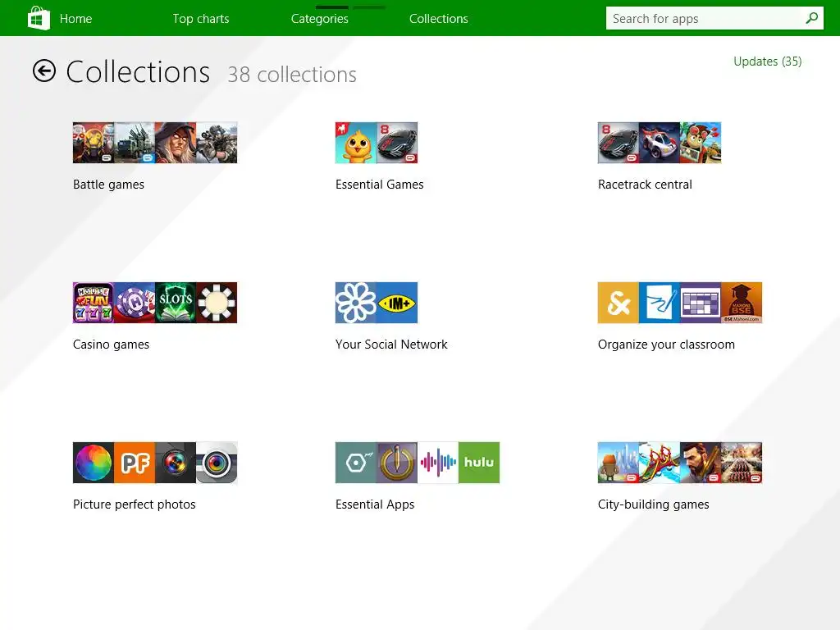Click the Collections page heading
Image resolution: width=840 pixels, height=630 pixels.
(x=138, y=72)
